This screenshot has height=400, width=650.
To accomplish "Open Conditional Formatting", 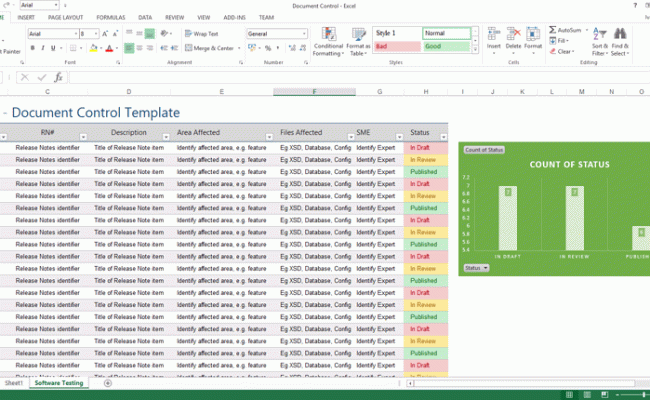I will 328,41.
